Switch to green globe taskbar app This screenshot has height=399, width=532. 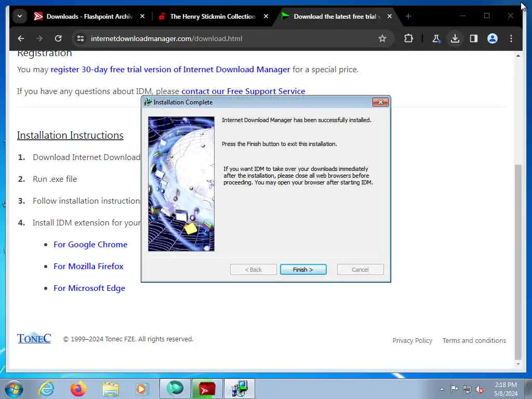click(x=175, y=389)
